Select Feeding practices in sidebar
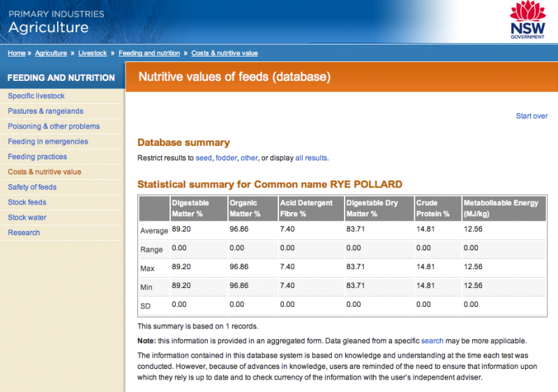 click(37, 157)
